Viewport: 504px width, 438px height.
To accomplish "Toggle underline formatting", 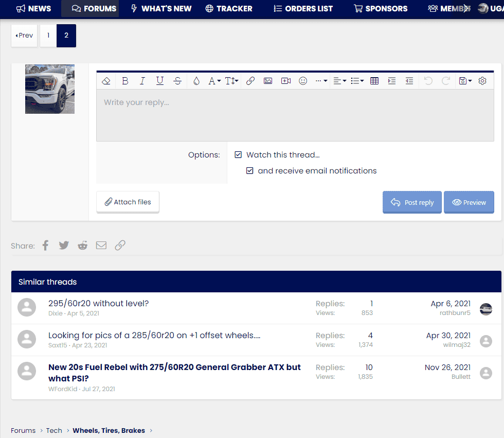I will pyautogui.click(x=160, y=81).
